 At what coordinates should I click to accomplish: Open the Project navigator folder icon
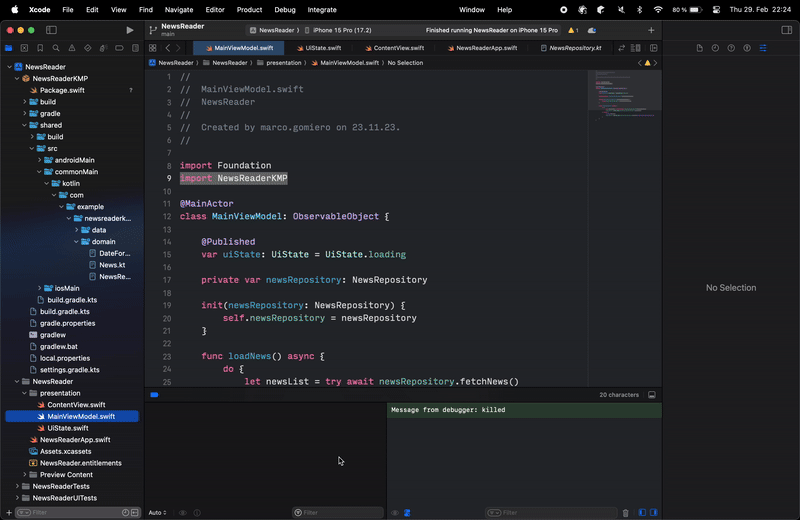tap(9, 48)
